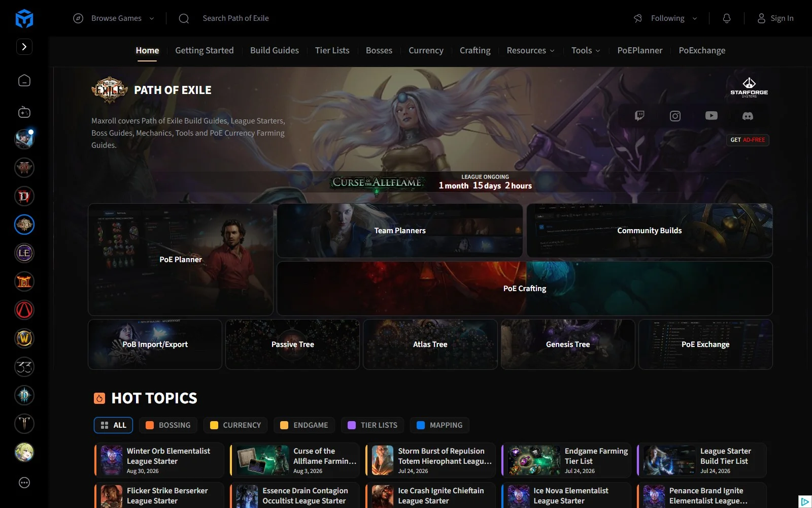This screenshot has width=812, height=508.
Task: Go to PoEPlanner in the nav bar
Action: point(640,50)
